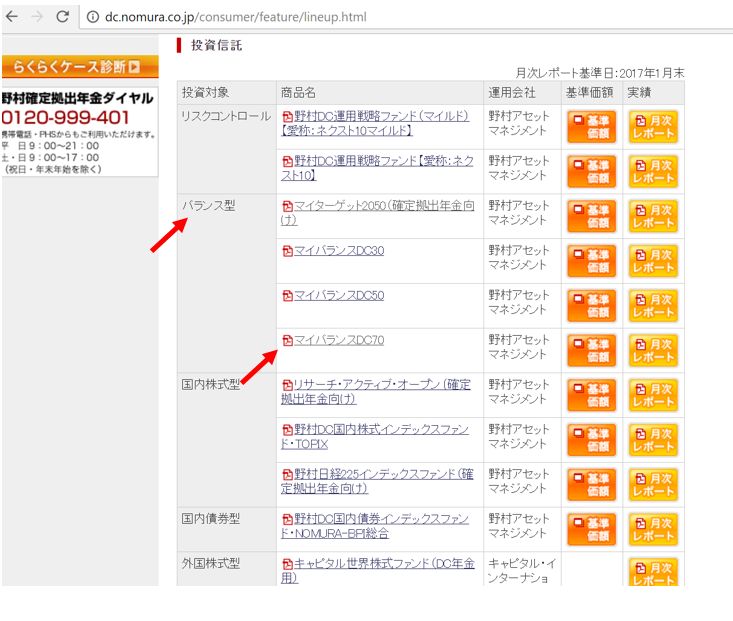This screenshot has height=621, width=733.
Task: Click 月次レポート button for マイバランスDC70 row
Action: [653, 351]
